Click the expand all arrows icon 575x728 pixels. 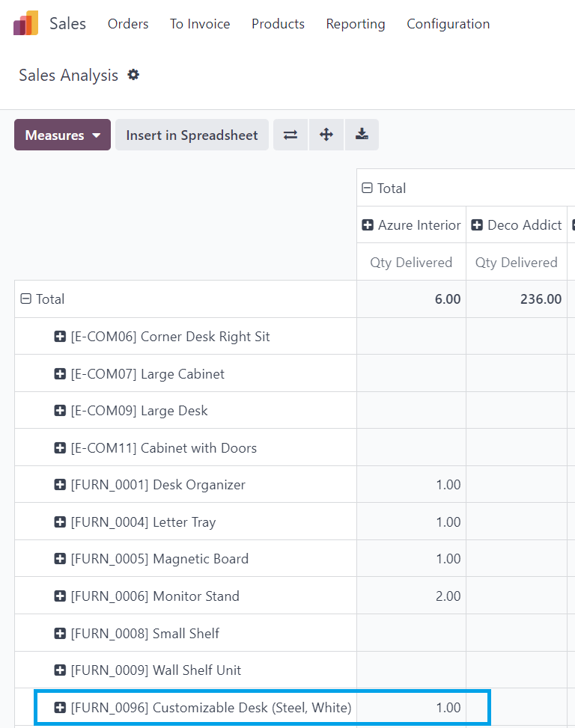(x=326, y=135)
